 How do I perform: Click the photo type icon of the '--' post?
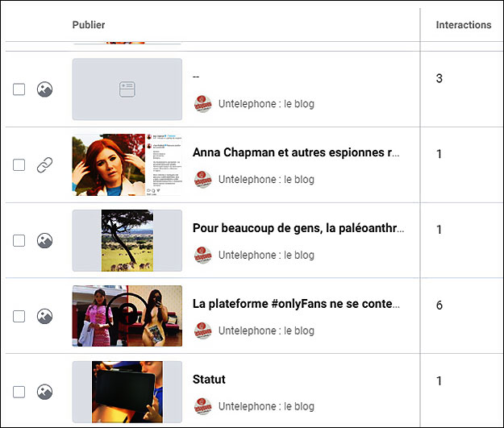44,89
